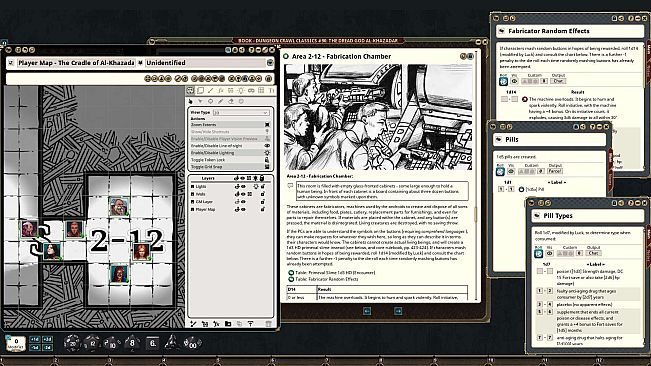651x366 pixels.
Task: Roll the Pill Types table die icon
Action: click(538, 253)
